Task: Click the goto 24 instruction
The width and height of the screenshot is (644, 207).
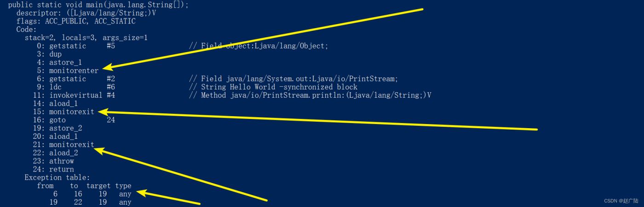Action: tap(74, 120)
